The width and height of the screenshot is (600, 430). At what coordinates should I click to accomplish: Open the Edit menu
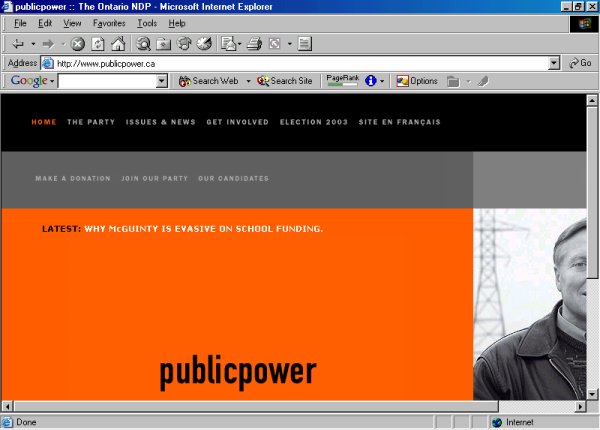pos(45,23)
